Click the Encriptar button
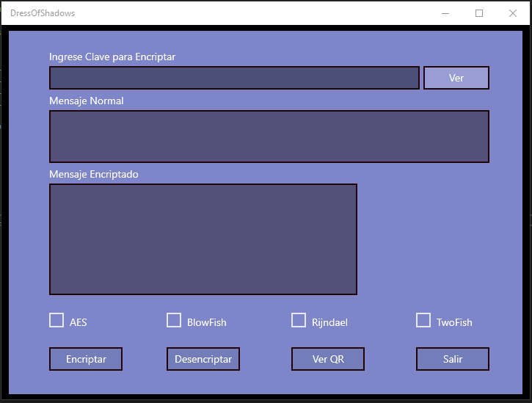The height and width of the screenshot is (403, 532). (86, 359)
